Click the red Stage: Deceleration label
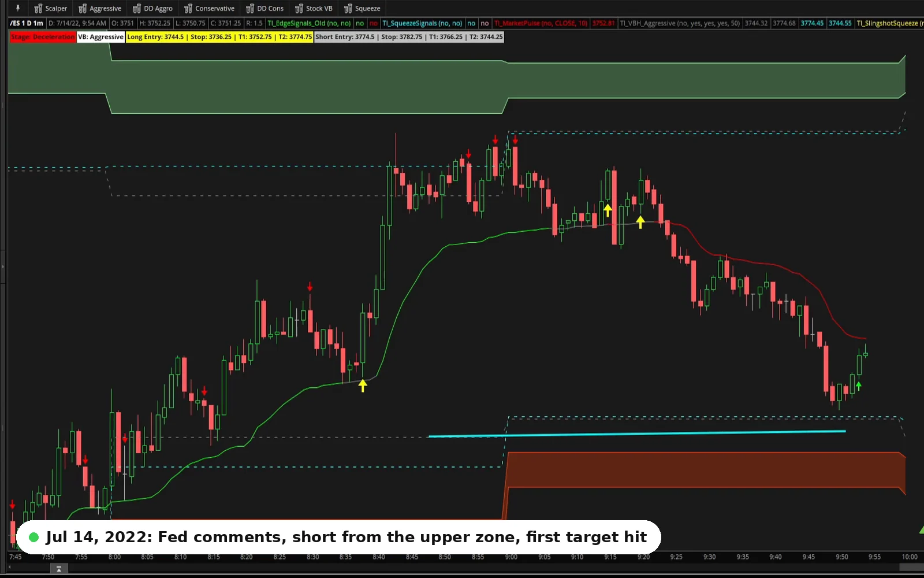 (x=43, y=37)
